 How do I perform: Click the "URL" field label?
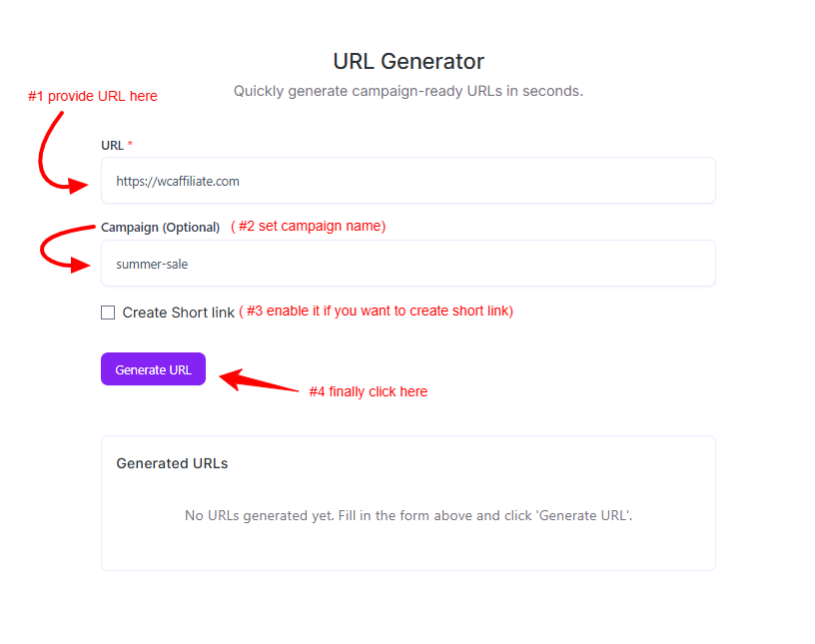112,145
